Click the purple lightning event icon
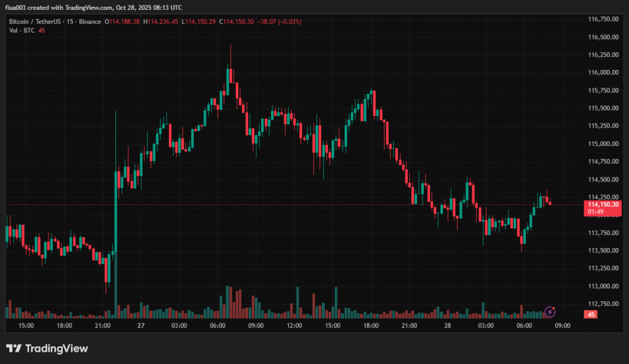The width and height of the screenshot is (629, 364). tap(550, 312)
